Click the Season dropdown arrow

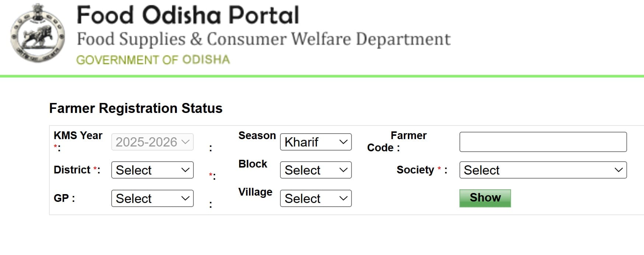click(343, 142)
